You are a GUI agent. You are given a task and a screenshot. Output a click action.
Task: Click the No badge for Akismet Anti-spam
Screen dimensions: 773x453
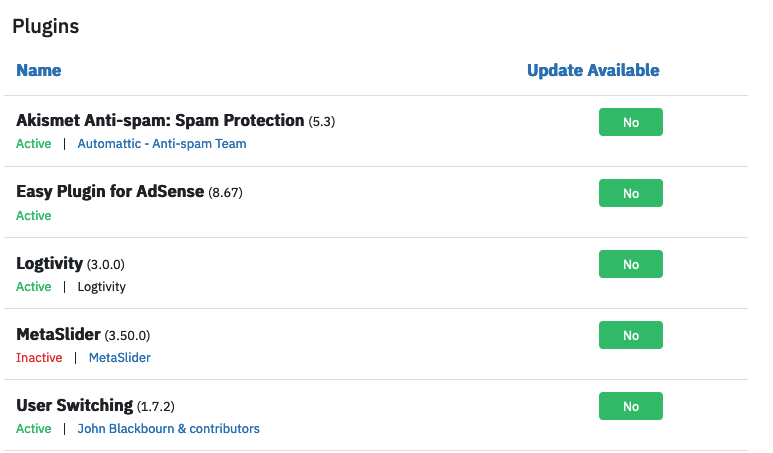click(x=631, y=122)
